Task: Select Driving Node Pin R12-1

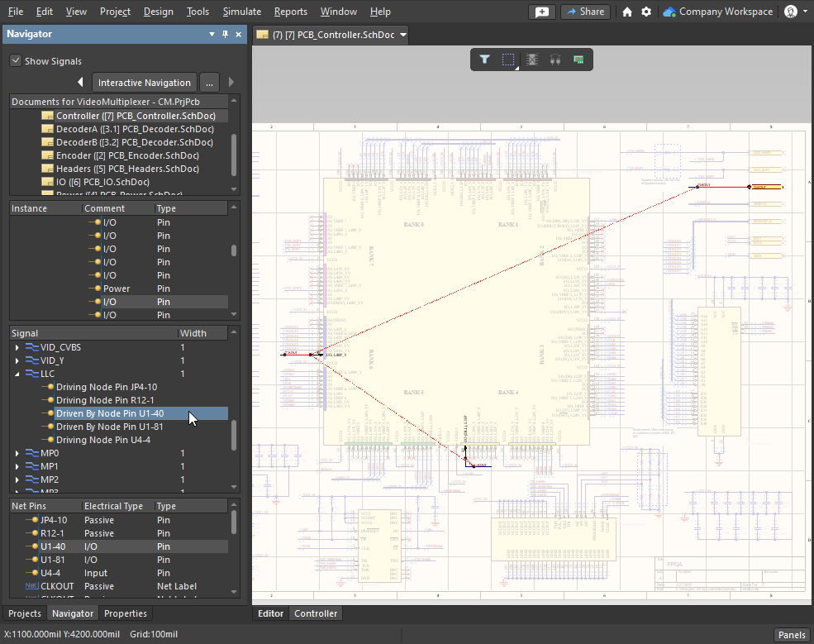Action: pyautogui.click(x=105, y=400)
